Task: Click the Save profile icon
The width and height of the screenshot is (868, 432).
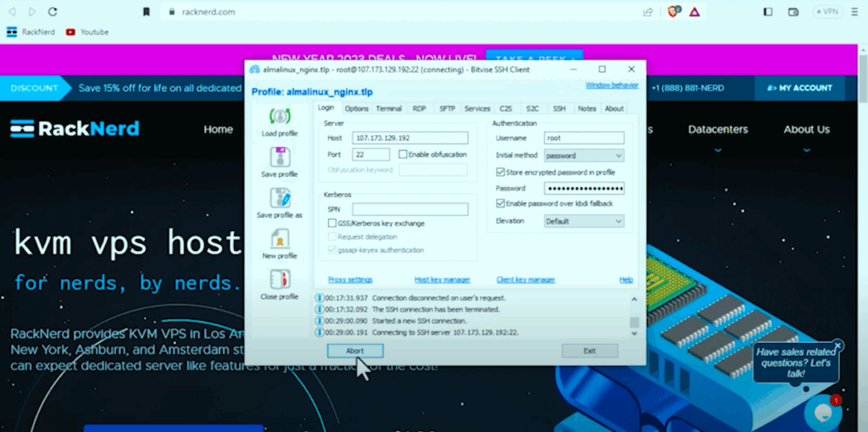Action: [x=280, y=157]
